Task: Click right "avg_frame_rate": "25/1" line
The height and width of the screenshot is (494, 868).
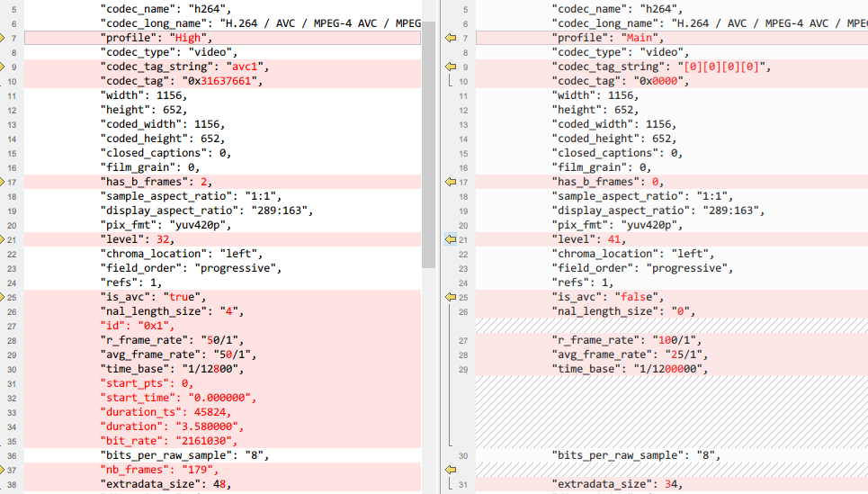Action: (672, 355)
